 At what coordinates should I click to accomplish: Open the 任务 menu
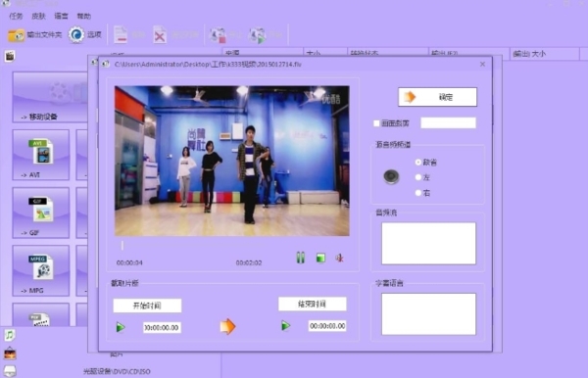(x=16, y=16)
